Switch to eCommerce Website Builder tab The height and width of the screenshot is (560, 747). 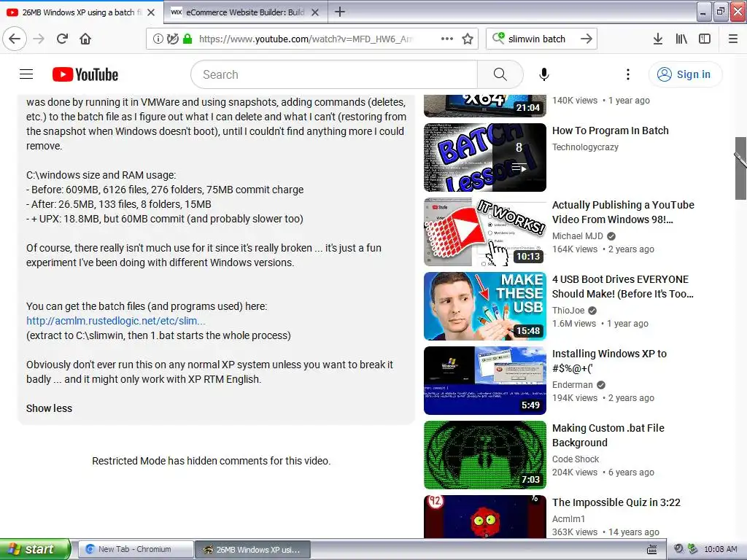click(x=246, y=12)
